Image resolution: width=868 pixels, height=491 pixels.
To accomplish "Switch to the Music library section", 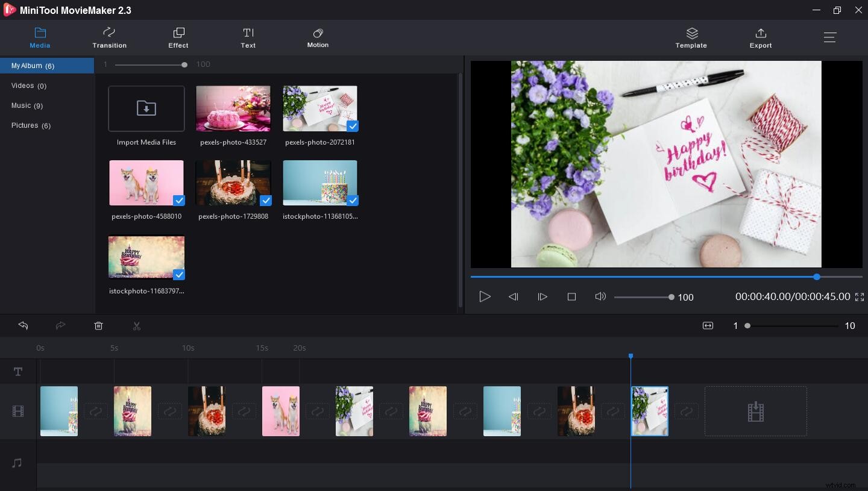I will [x=27, y=105].
